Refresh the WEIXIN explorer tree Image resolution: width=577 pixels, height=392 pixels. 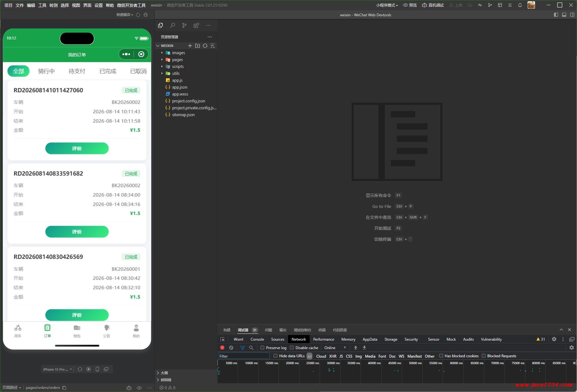205,46
